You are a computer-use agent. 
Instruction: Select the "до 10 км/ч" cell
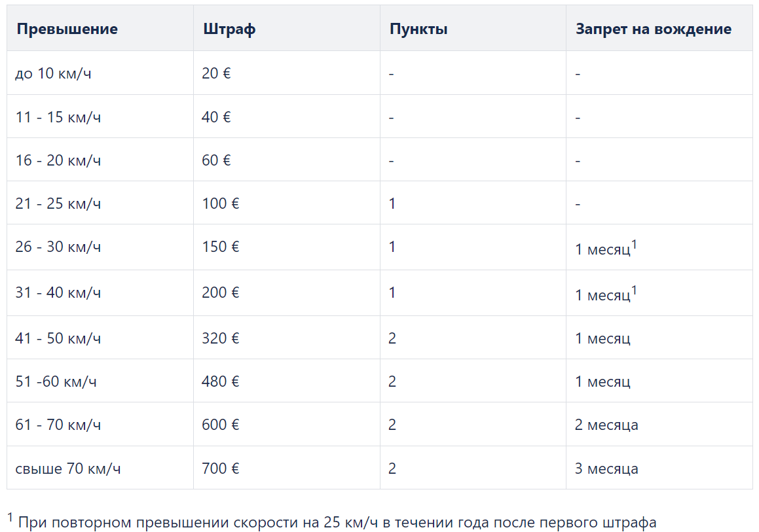pyautogui.click(x=54, y=73)
